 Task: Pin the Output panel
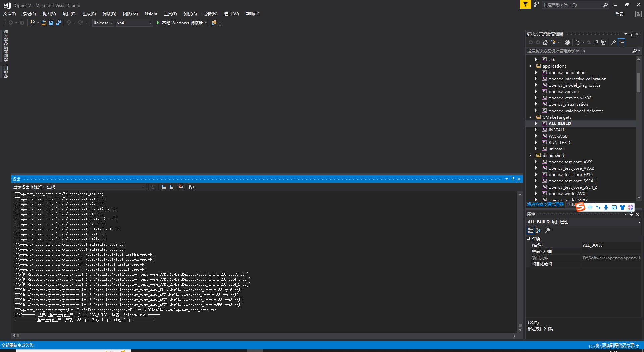pos(513,179)
